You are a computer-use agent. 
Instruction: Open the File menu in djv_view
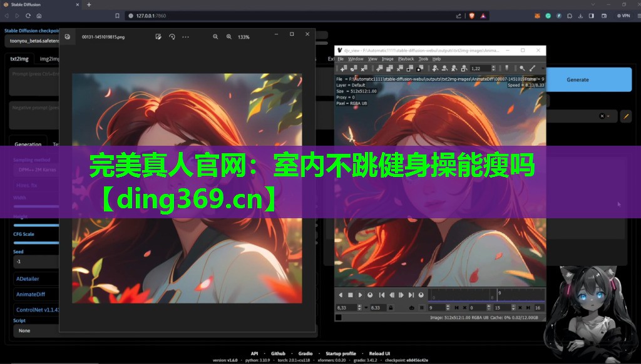click(341, 59)
